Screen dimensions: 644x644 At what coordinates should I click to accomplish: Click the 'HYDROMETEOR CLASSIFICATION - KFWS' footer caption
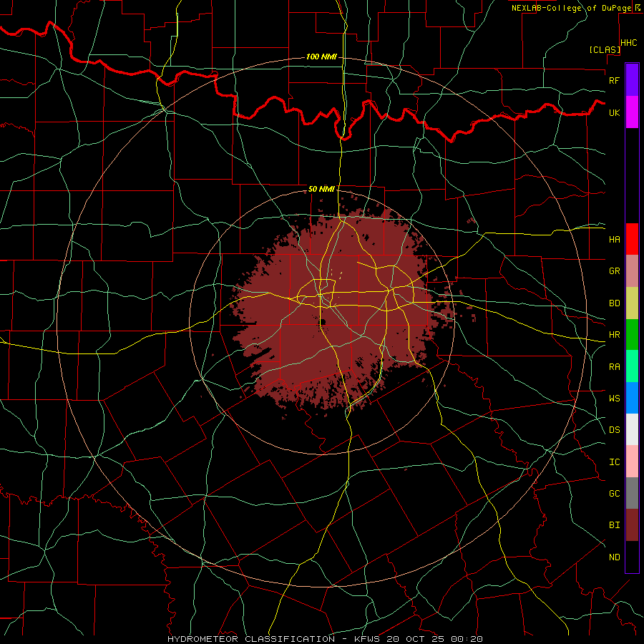point(273,639)
